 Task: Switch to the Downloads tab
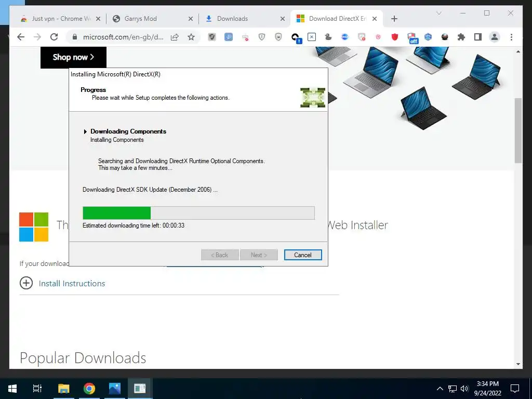245,19
